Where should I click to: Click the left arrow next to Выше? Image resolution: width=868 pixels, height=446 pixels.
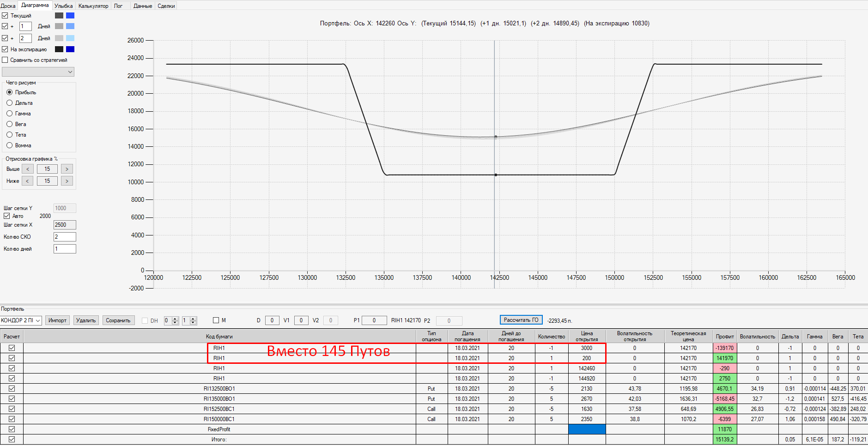[x=28, y=169]
